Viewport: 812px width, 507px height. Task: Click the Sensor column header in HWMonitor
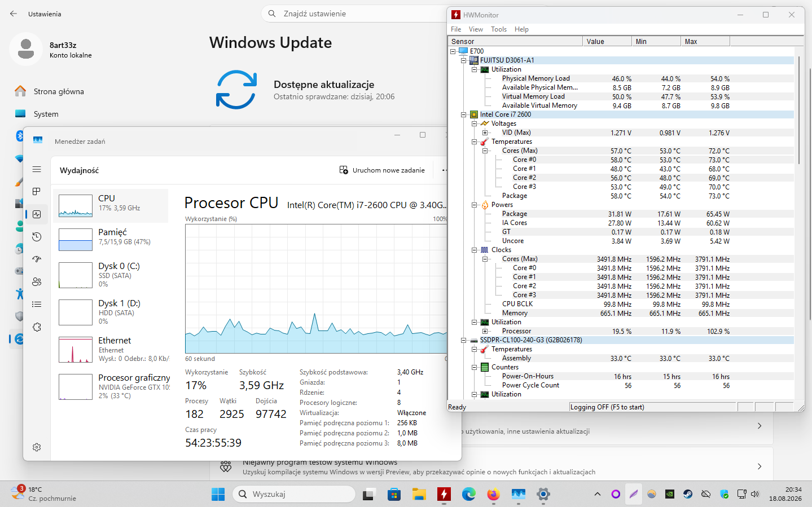tap(516, 41)
